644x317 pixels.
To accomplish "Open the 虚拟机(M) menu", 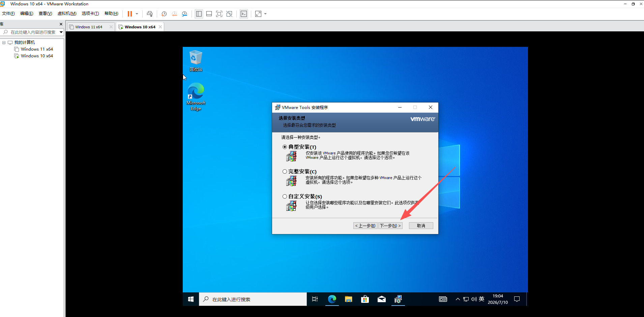I will click(67, 13).
